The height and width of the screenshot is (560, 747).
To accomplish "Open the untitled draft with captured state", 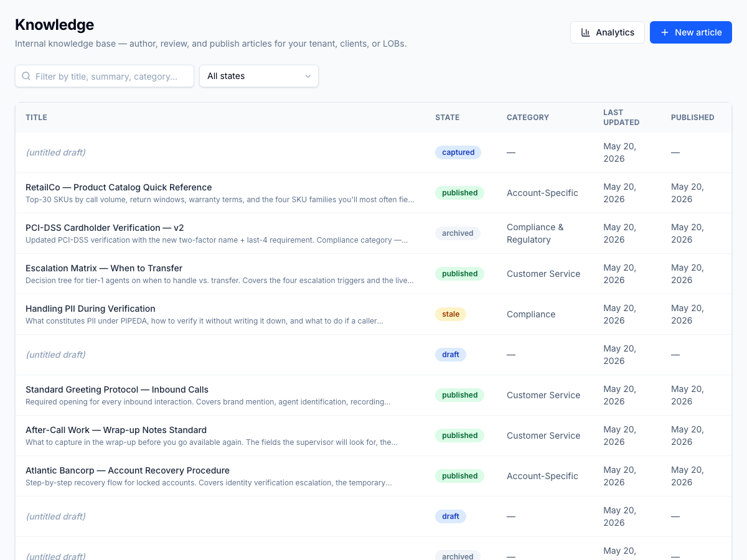I will point(55,152).
